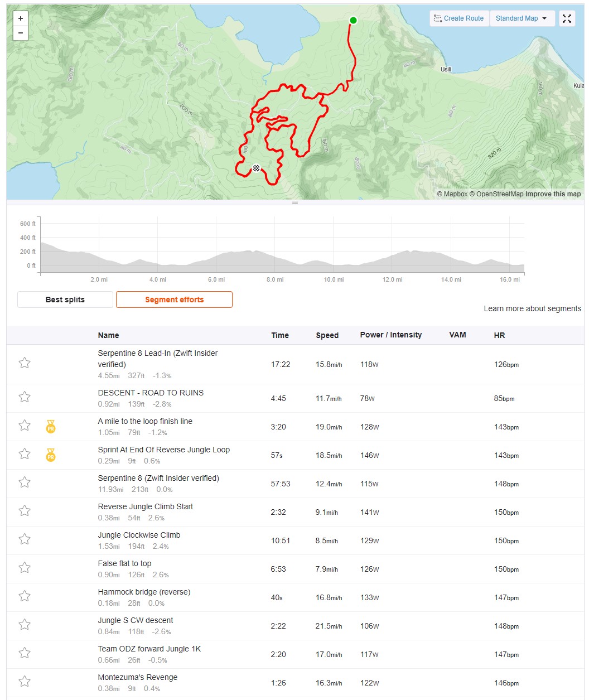Open the map in fullscreen view
This screenshot has width=589, height=700.
(x=567, y=18)
